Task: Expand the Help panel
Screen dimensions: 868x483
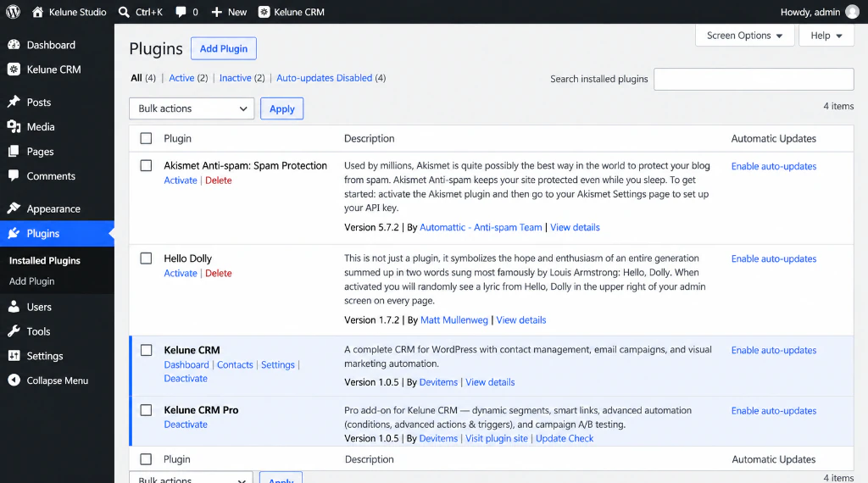Action: tap(826, 36)
